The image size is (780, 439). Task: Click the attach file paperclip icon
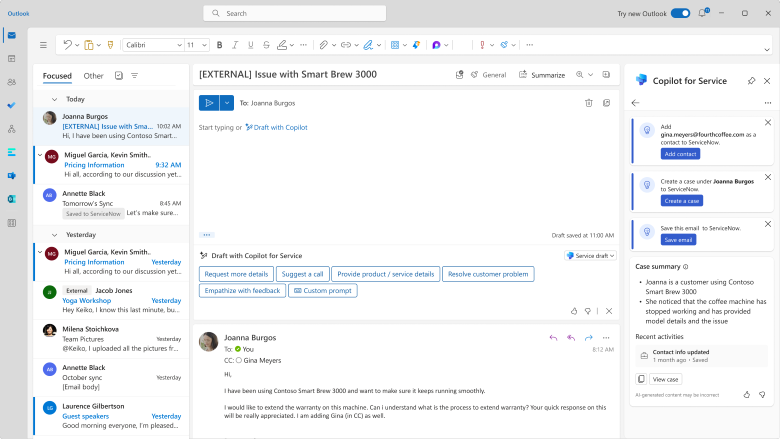point(323,45)
